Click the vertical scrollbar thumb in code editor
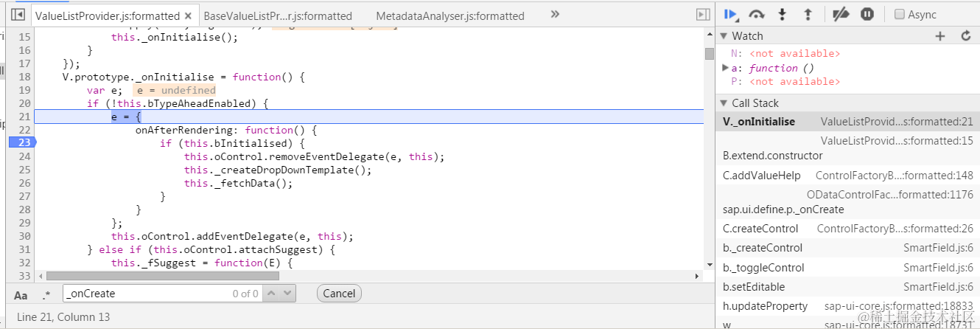This screenshot has height=329, width=980. click(709, 54)
